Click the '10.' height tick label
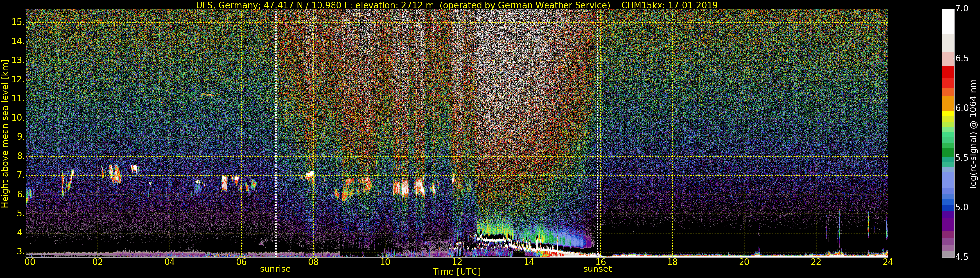This screenshot has height=278, width=980. [18, 118]
